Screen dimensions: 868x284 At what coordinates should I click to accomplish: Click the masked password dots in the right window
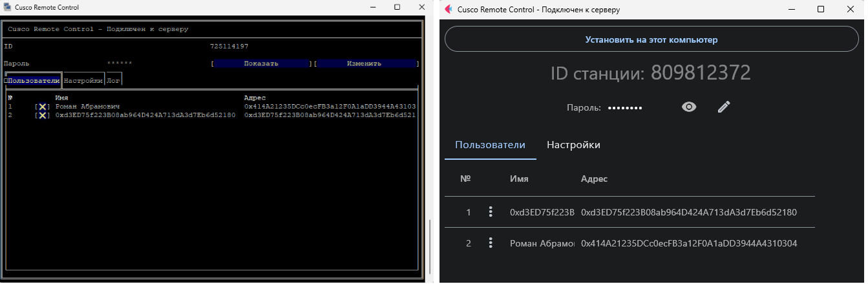click(x=625, y=108)
